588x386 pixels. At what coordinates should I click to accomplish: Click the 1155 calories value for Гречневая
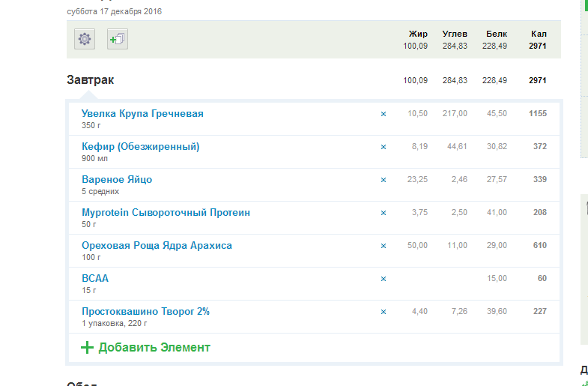pyautogui.click(x=538, y=114)
